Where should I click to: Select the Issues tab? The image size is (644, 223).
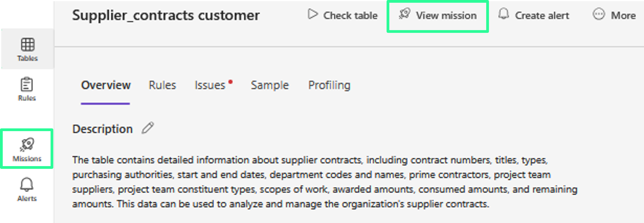coord(210,85)
